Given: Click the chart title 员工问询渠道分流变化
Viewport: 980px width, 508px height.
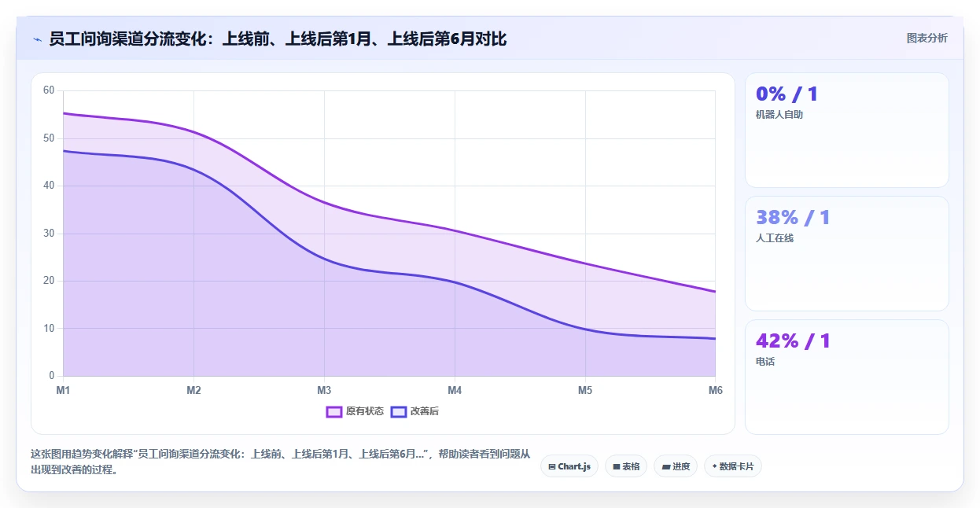Looking at the screenshot, I should [278, 39].
